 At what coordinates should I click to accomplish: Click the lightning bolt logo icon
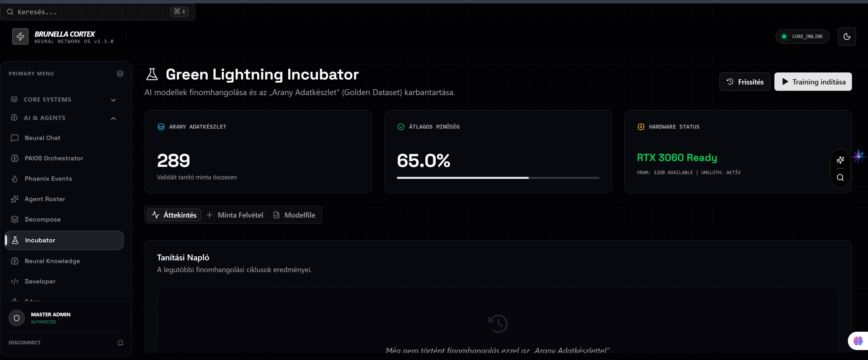pyautogui.click(x=20, y=36)
